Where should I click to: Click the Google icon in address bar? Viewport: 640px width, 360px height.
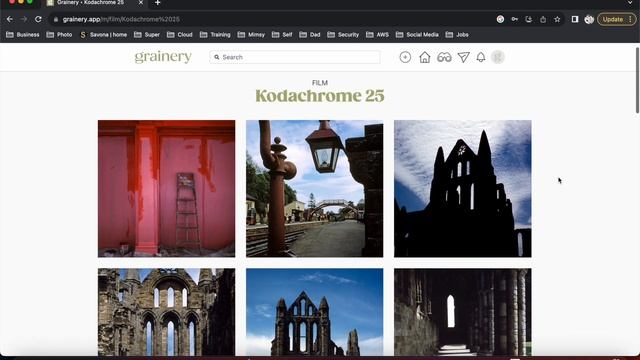[500, 19]
